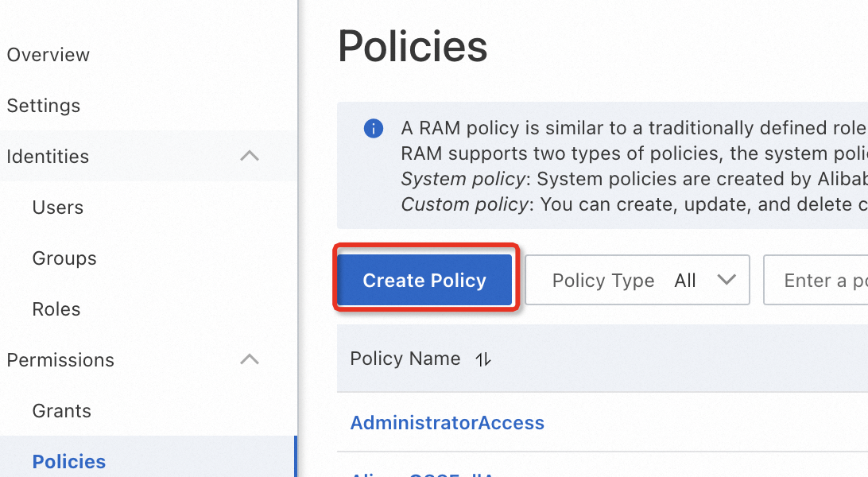Viewport: 868px width, 477px height.
Task: Open the AdministratorAccess policy link
Action: click(x=447, y=423)
